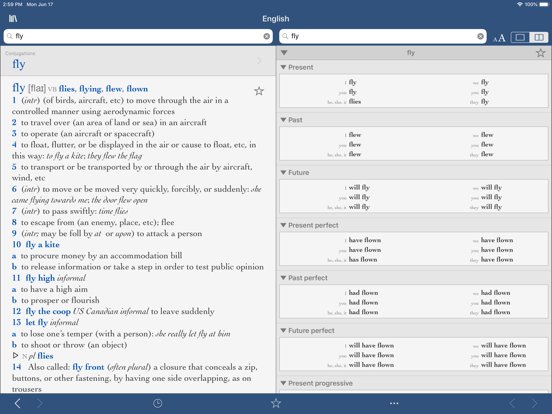
Task: Clear the right search field text
Action: (480, 36)
